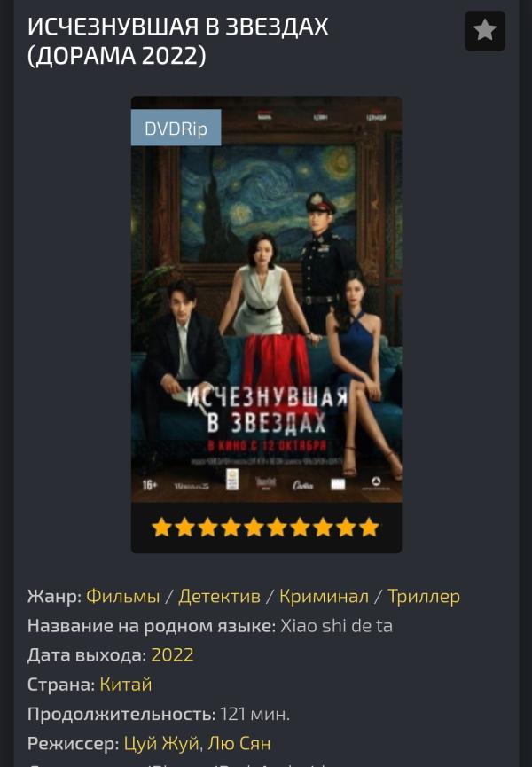Rate with the seventh star
The width and height of the screenshot is (532, 767).
[x=300, y=528]
